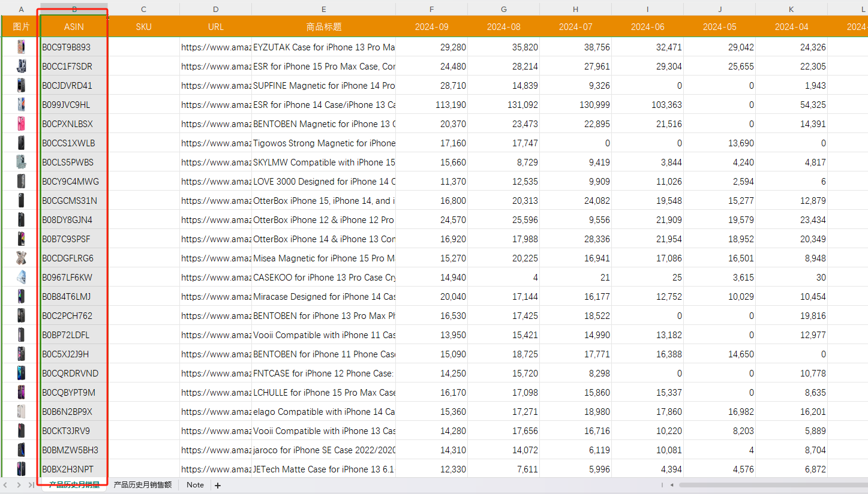Image resolution: width=868 pixels, height=494 pixels.
Task: Click the 2024-04 header cell
Action: (791, 27)
